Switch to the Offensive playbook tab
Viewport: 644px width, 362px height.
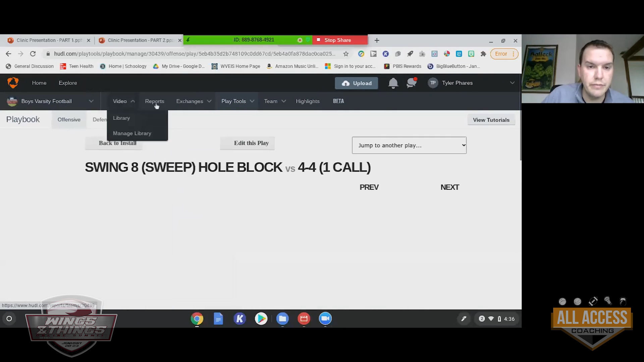(x=69, y=120)
